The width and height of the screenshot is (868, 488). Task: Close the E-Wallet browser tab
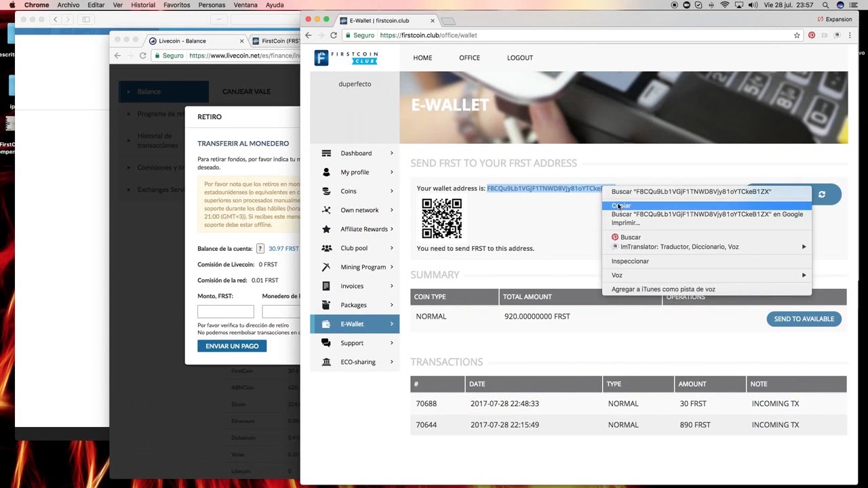(x=432, y=20)
